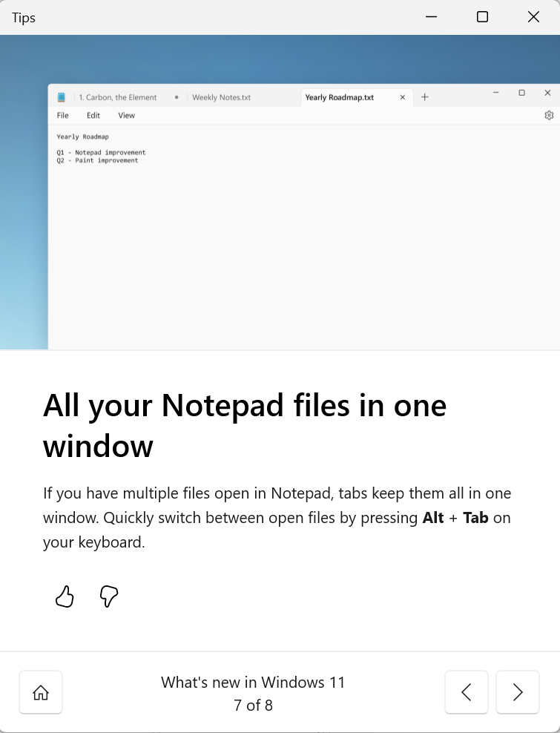560x733 pixels.
Task: Click the bold 'Tab' key text
Action: [475, 518]
